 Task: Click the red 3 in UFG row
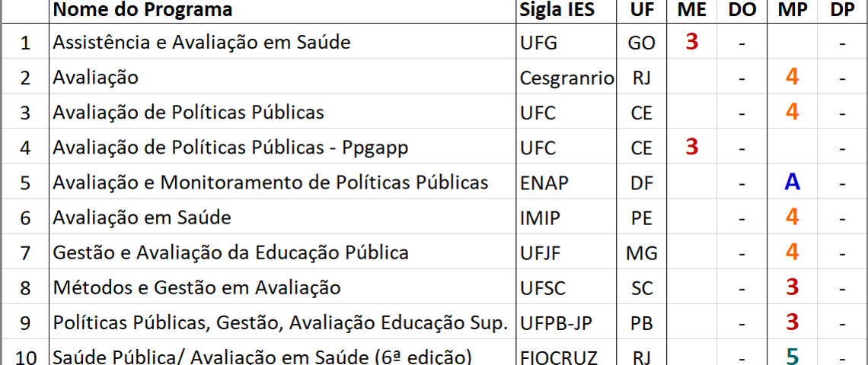pos(691,42)
